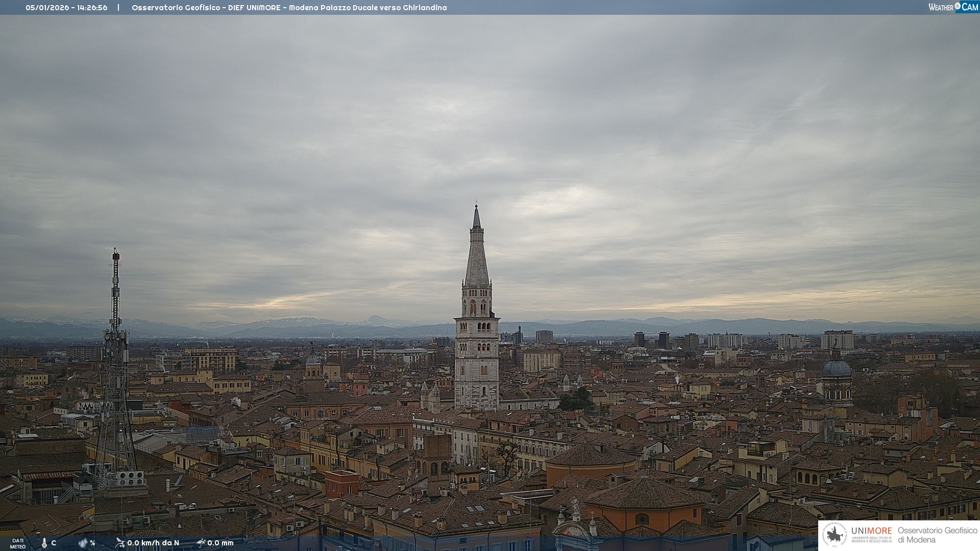
Task: Click the WeatherCam camera lens icon
Action: (958, 6)
